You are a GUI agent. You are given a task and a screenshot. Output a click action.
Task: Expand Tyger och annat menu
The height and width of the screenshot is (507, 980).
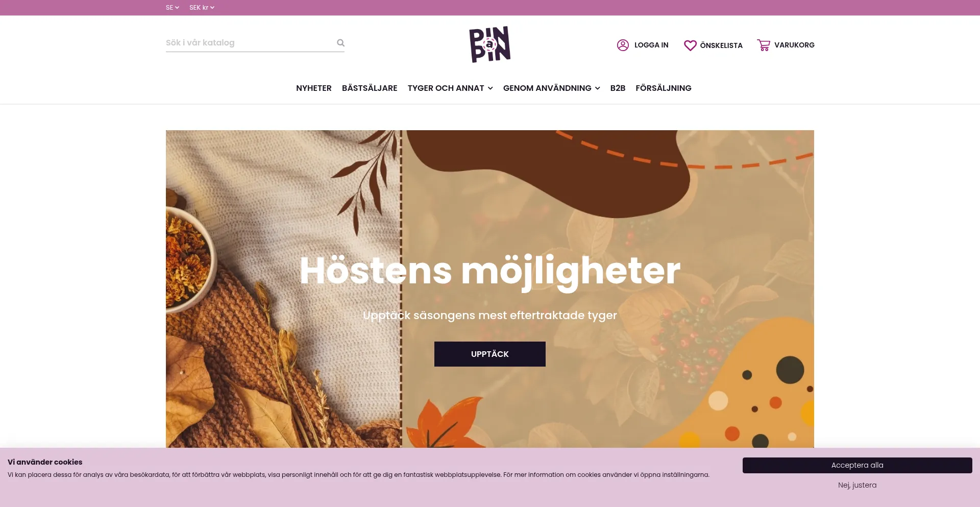tap(450, 88)
